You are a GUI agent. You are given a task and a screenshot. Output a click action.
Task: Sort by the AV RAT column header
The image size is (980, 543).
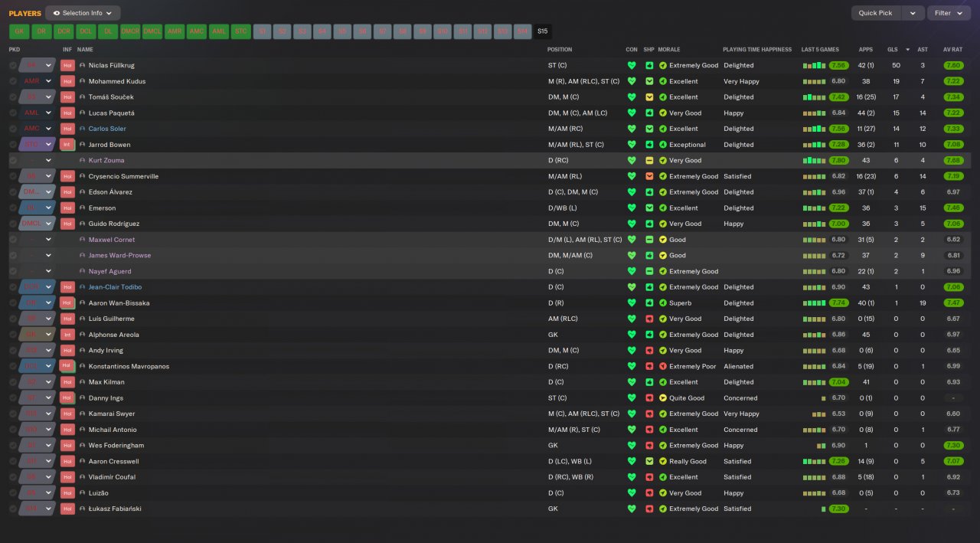point(952,50)
